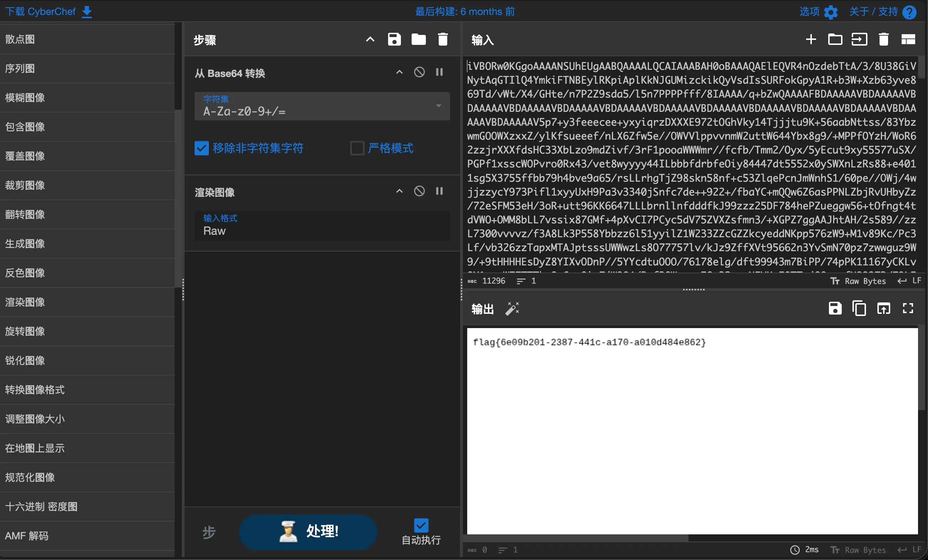928x560 pixels.
Task: Select Sharpen Image (锐化图像) in the operations list
Action: (x=25, y=361)
